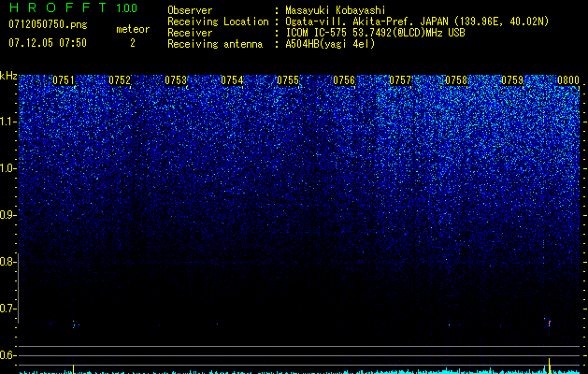Click the ICOM IC-575 receiver description

(375, 33)
